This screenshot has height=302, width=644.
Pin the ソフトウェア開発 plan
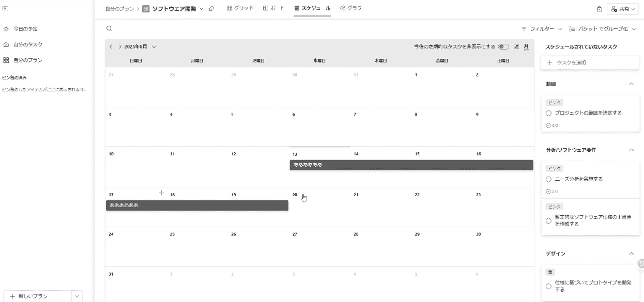pos(211,9)
